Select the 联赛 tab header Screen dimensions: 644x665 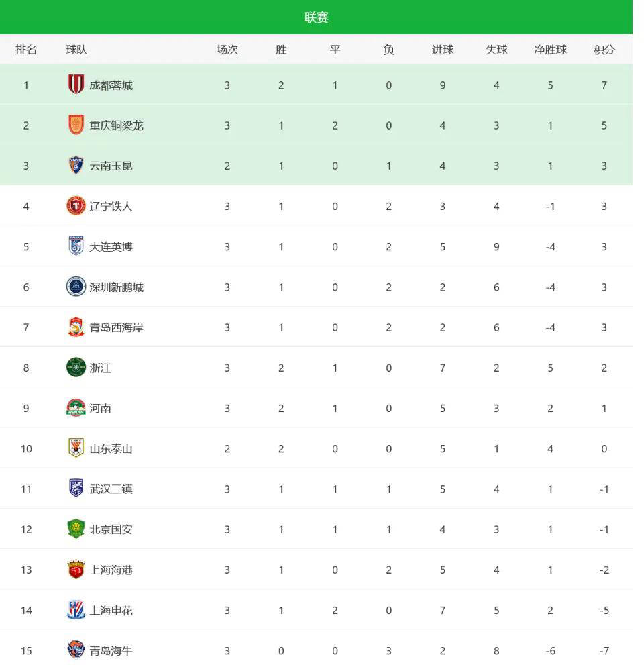pos(316,17)
